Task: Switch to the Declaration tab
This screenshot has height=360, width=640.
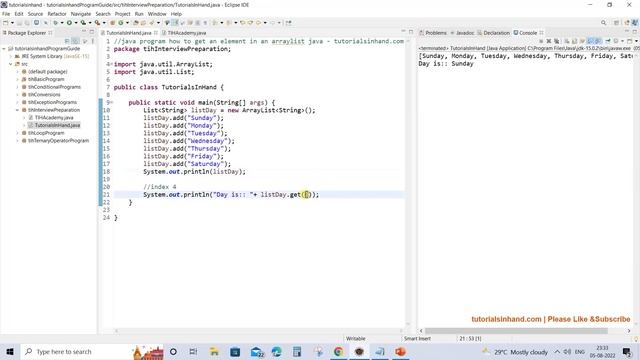Action: (x=496, y=33)
